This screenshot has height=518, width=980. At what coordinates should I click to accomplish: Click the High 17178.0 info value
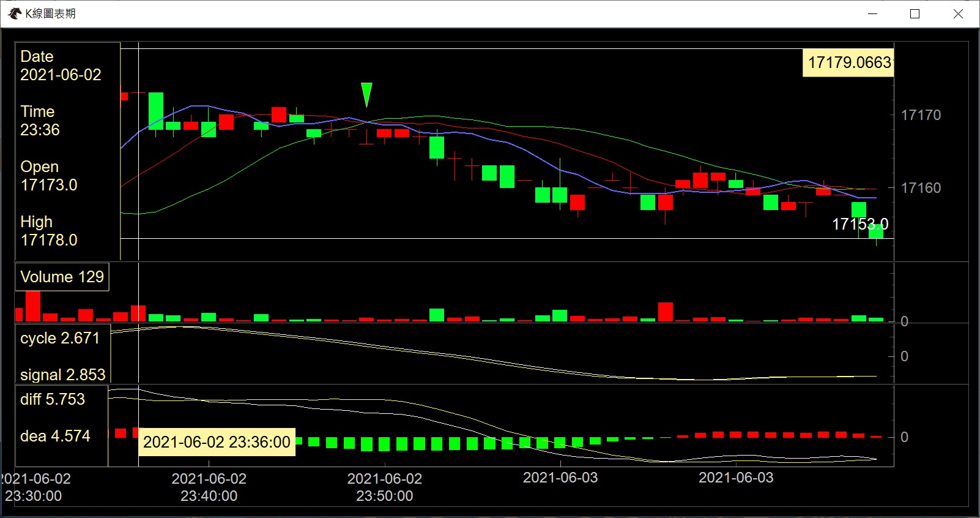(49, 231)
